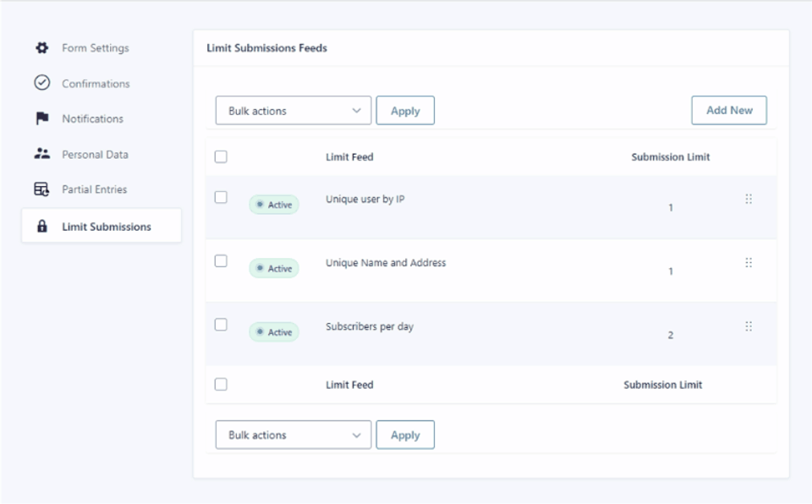This screenshot has height=504, width=812.
Task: Grab the drag handle for Unique user by IP
Action: coord(749,199)
